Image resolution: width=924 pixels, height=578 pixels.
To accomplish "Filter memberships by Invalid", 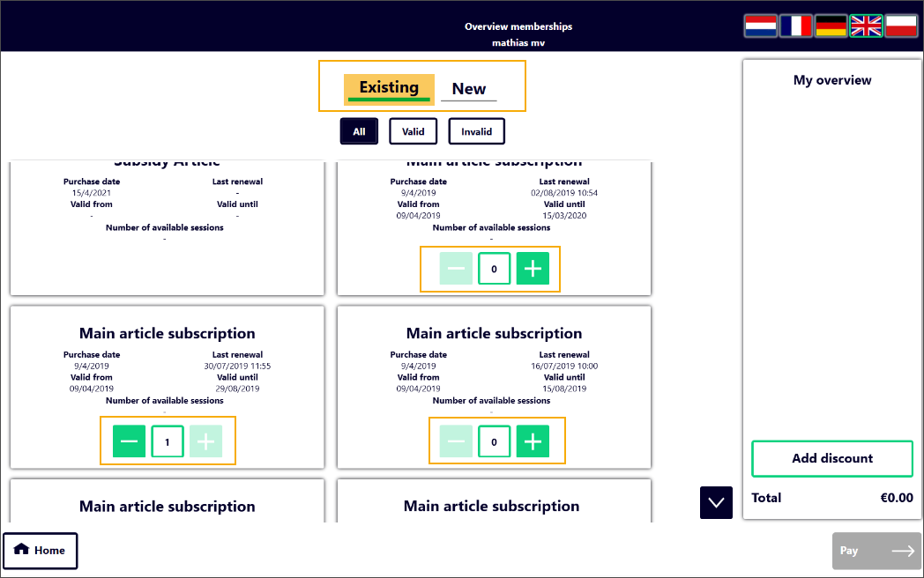I will click(x=476, y=131).
